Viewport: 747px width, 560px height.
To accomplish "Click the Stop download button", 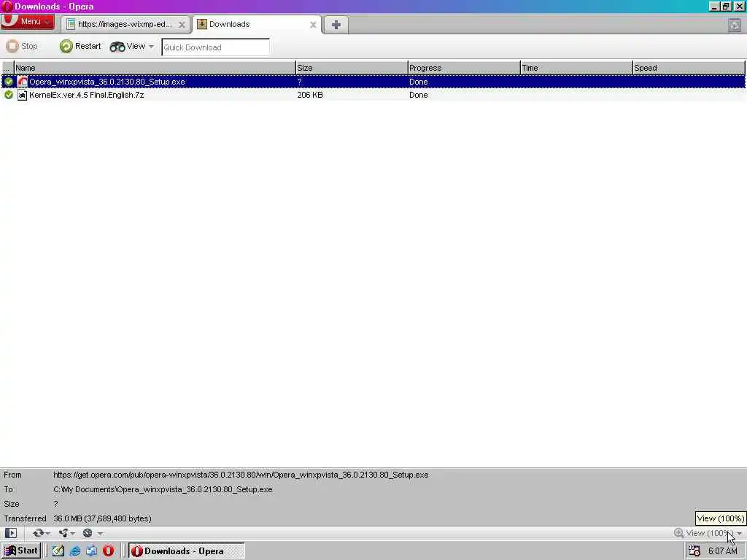I will pos(22,46).
